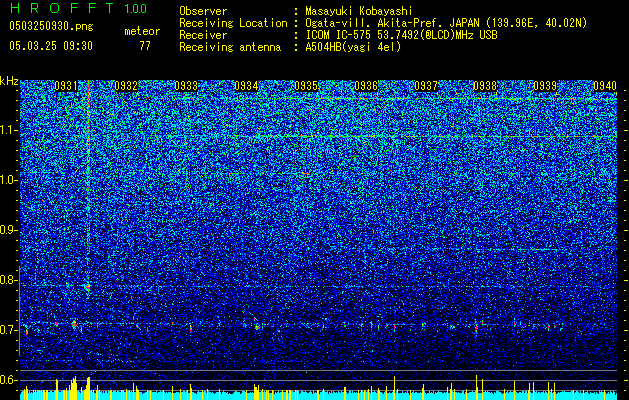Click antenna value A504HB(yagi 4el)

[353, 47]
